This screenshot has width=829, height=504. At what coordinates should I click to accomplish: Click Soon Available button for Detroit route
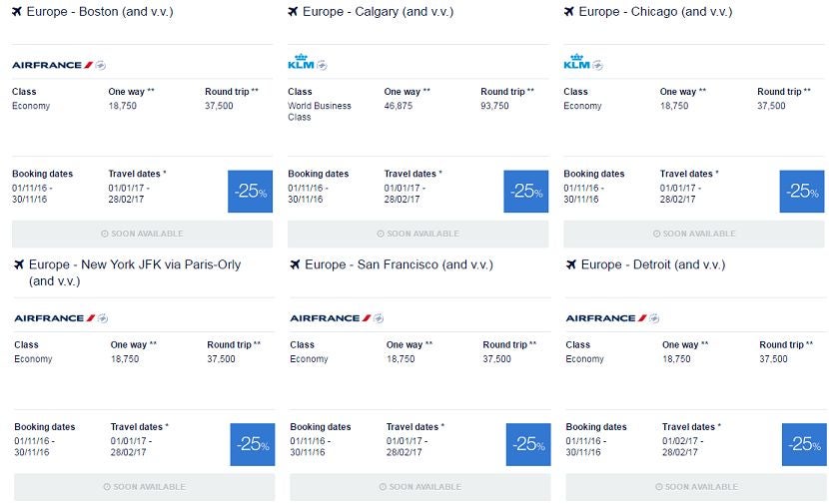696,487
